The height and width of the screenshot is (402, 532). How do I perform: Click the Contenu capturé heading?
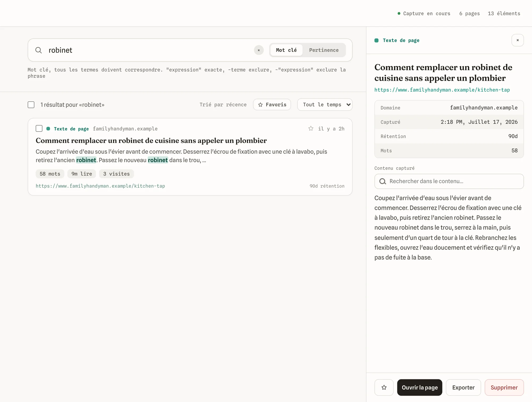tap(394, 168)
